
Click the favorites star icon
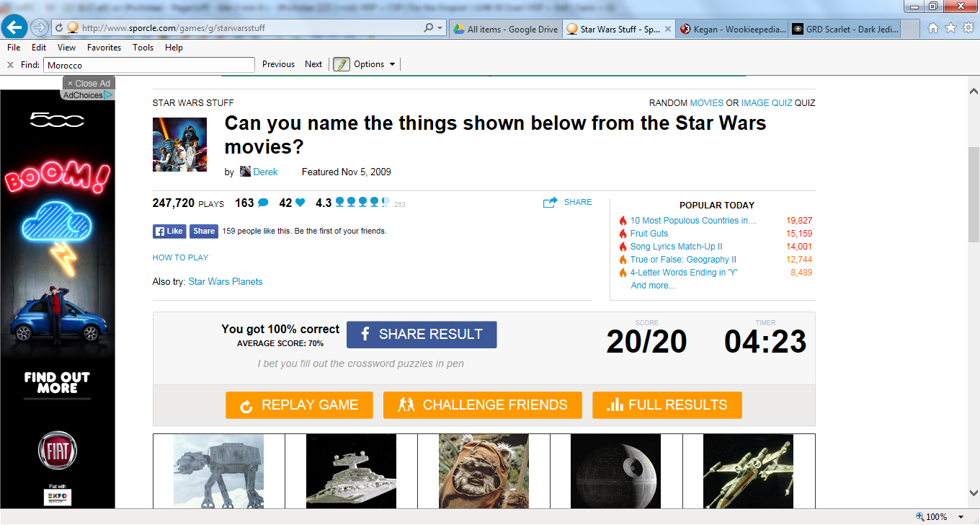pyautogui.click(x=950, y=28)
